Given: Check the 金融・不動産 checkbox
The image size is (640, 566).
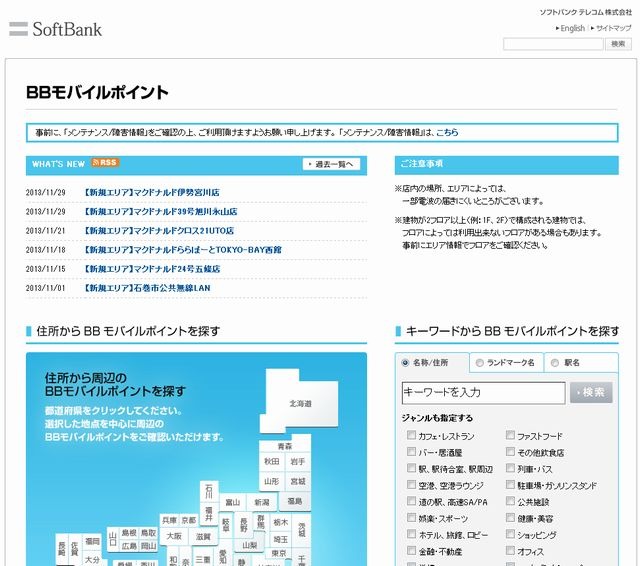Looking at the screenshot, I should (411, 551).
